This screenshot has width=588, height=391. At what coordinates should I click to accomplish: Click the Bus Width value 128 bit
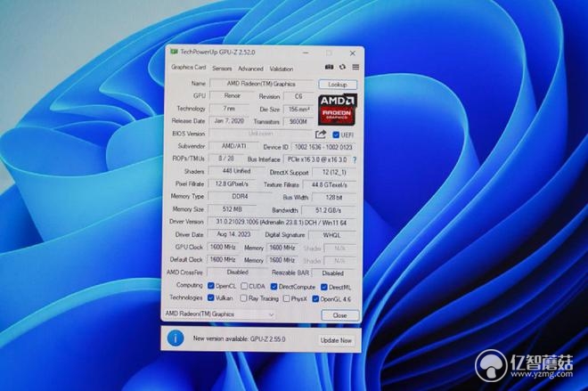(333, 197)
